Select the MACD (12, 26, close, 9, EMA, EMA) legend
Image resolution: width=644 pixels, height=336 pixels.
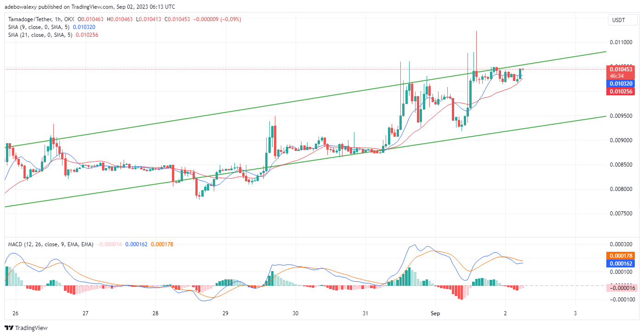(x=51, y=244)
